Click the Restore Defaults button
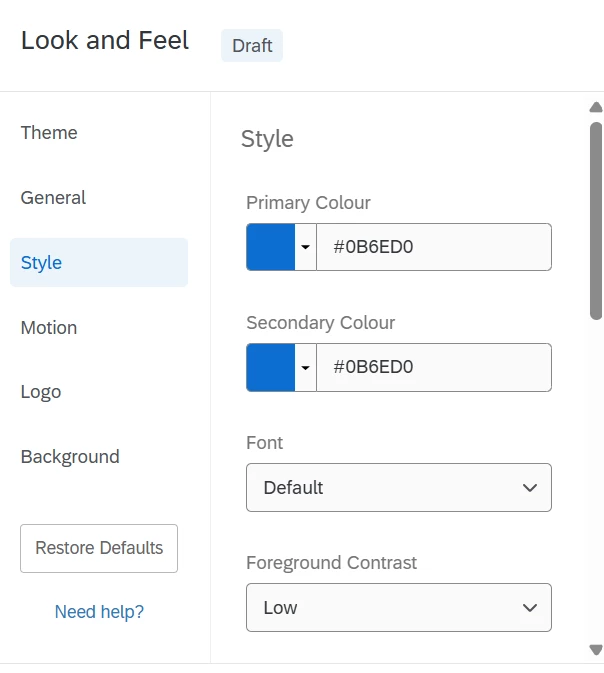Image resolution: width=604 pixels, height=673 pixels. click(99, 548)
